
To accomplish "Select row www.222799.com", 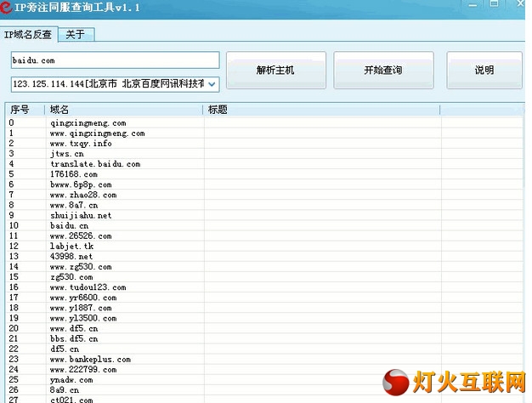I will pos(264,369).
